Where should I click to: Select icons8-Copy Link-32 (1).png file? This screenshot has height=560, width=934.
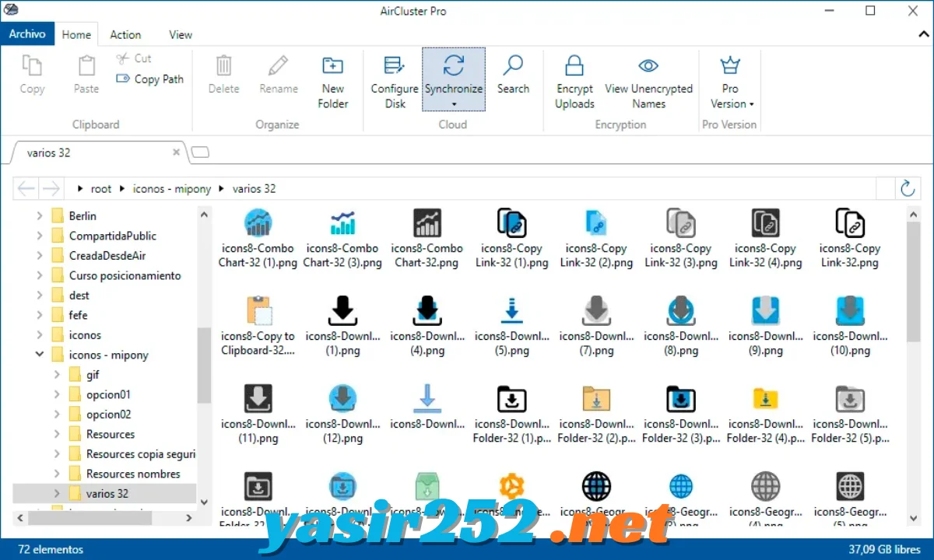coord(511,239)
